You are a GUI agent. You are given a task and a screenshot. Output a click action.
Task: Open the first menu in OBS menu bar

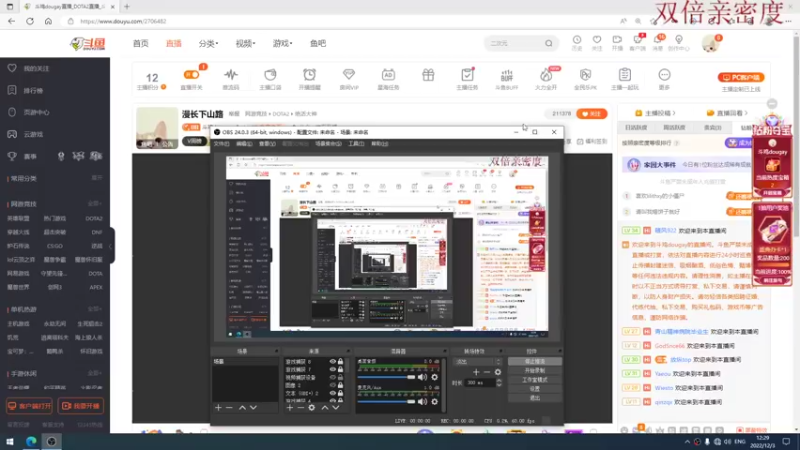click(x=221, y=144)
